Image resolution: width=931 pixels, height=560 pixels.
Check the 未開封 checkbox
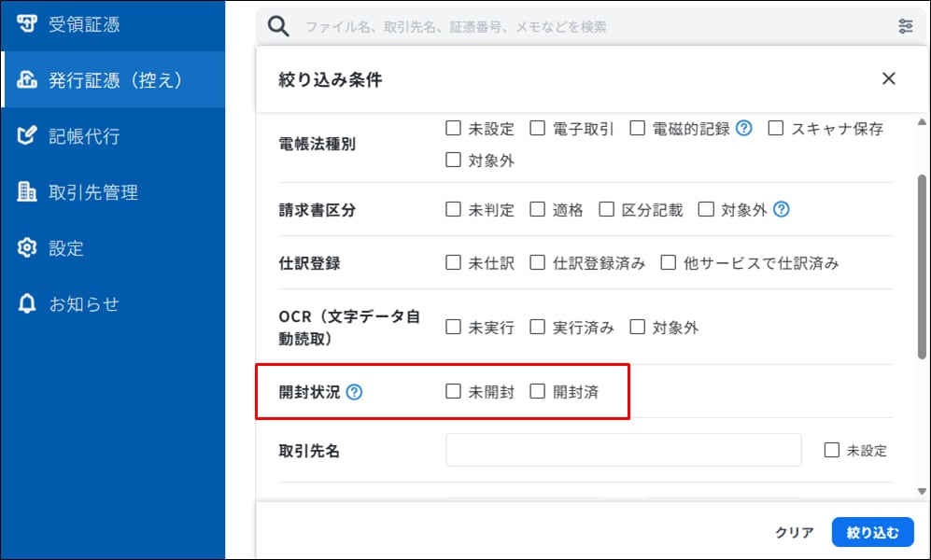point(454,392)
